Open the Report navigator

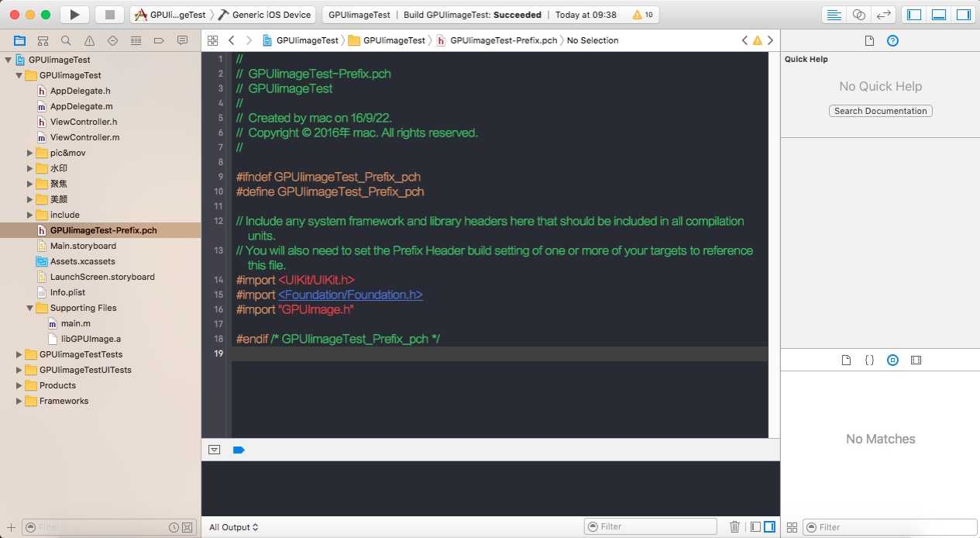(x=182, y=40)
